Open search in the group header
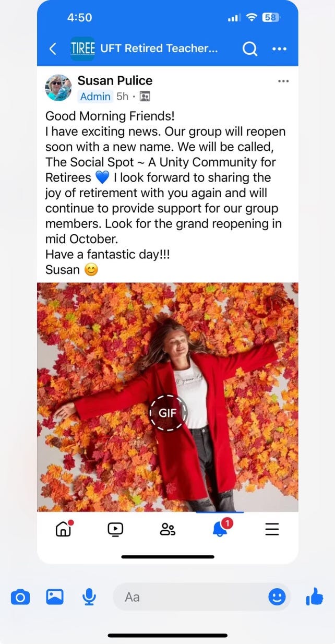This screenshot has height=644, width=335. coord(250,49)
